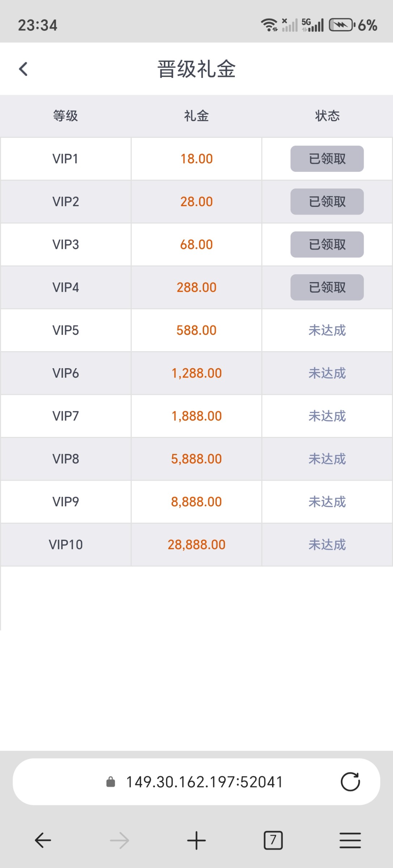Open the tab switcher showing 7 tabs
The width and height of the screenshot is (393, 868).
pos(273,840)
